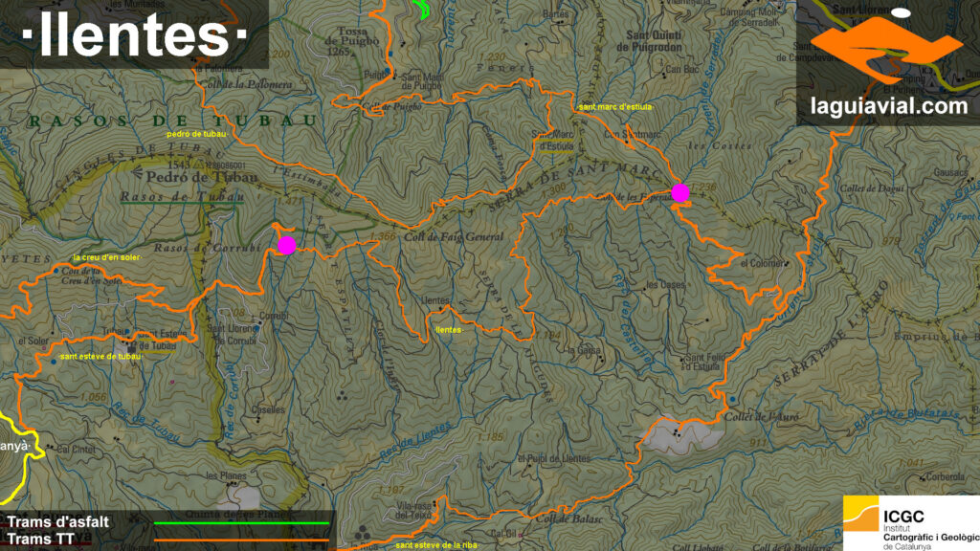Click the yellow 'la creu d'en soler' label
Screen dimensions: 980x551
(106, 258)
